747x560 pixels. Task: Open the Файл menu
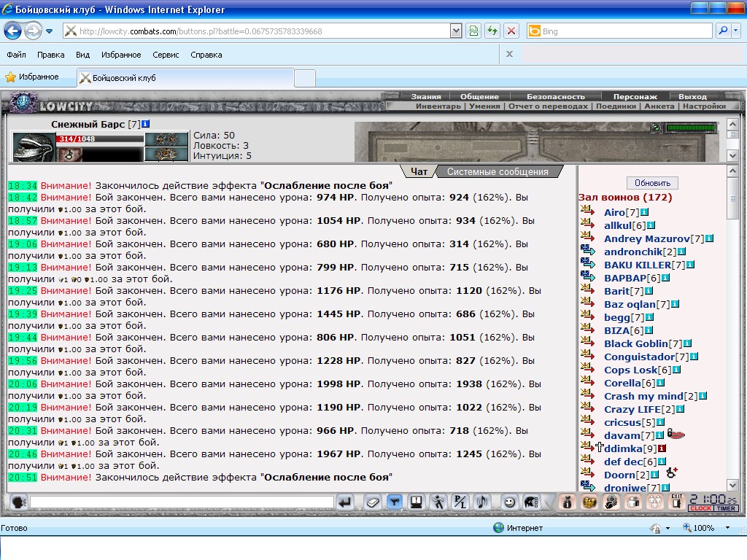[16, 55]
